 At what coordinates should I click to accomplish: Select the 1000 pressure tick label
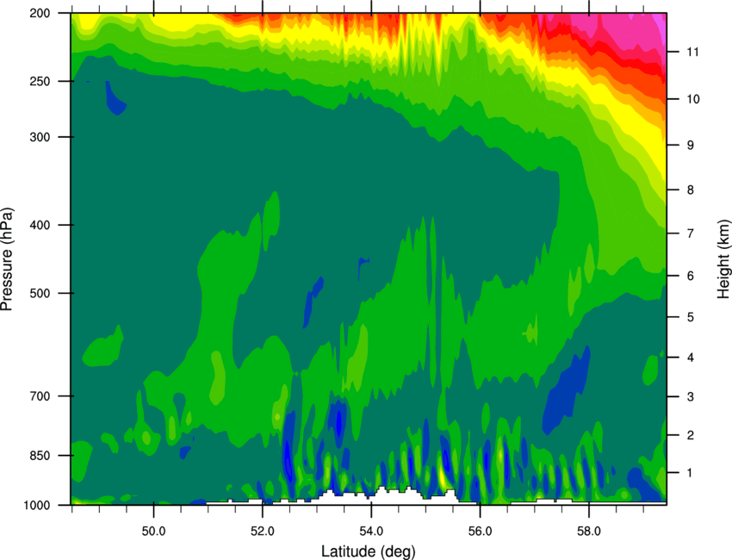pyautogui.click(x=37, y=505)
